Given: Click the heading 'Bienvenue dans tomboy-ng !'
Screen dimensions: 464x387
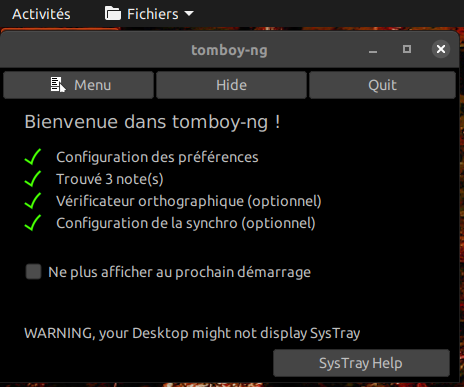Looking at the screenshot, I should [152, 122].
